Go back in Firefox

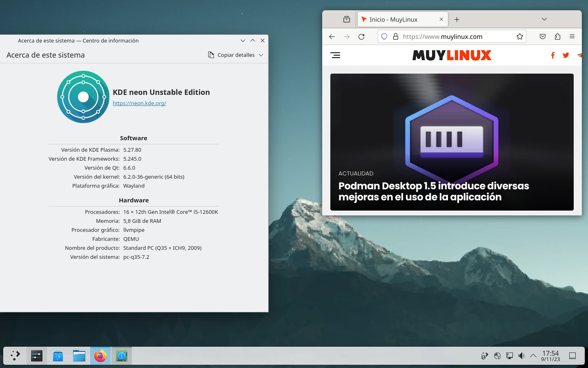332,36
